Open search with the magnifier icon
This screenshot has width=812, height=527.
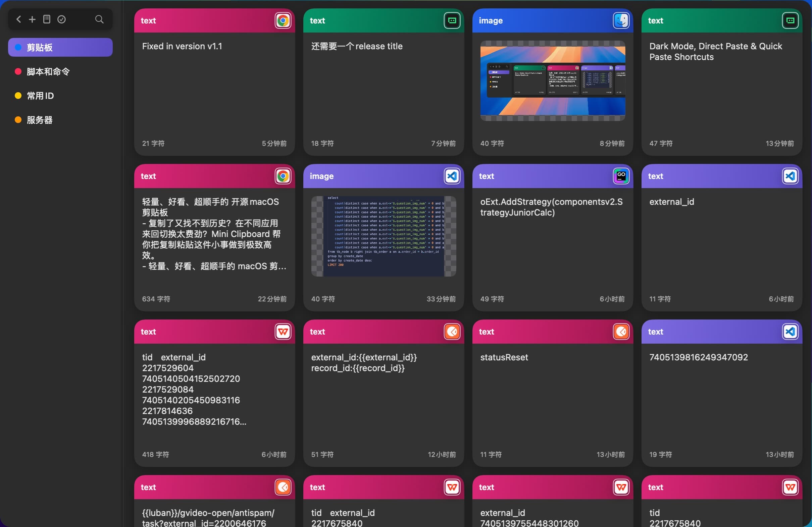[99, 19]
